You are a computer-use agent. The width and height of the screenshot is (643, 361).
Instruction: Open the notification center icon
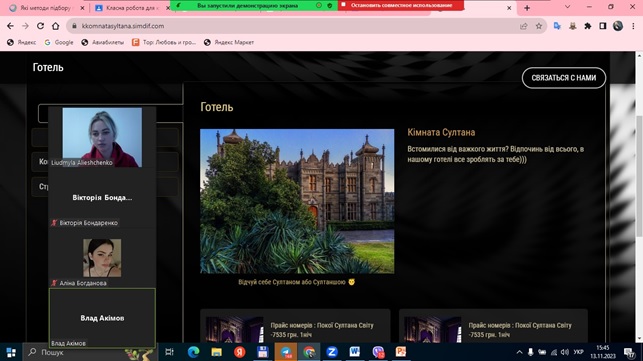pyautogui.click(x=629, y=352)
